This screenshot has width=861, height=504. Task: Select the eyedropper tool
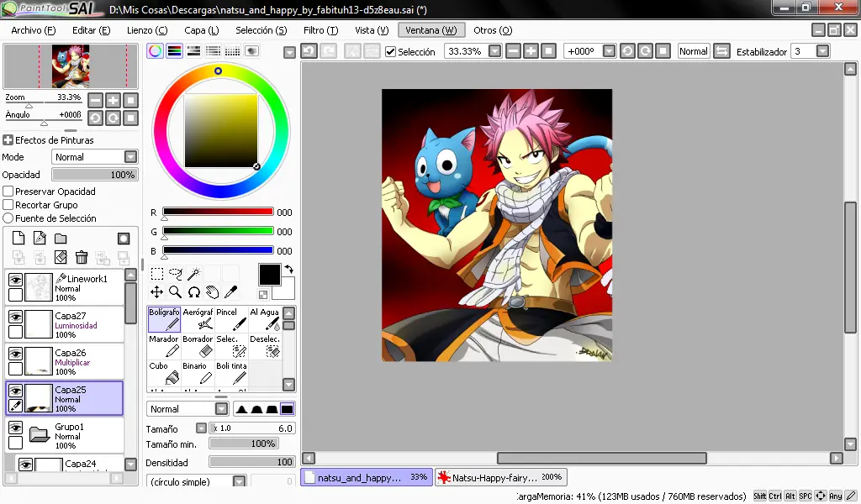(231, 291)
